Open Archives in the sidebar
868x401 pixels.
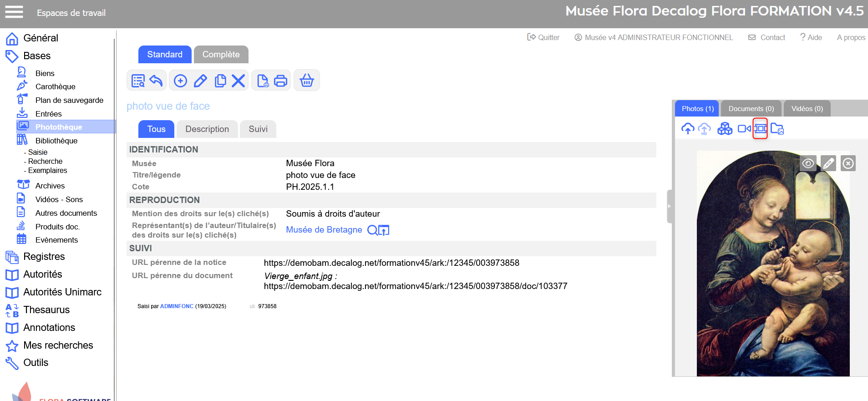click(50, 186)
